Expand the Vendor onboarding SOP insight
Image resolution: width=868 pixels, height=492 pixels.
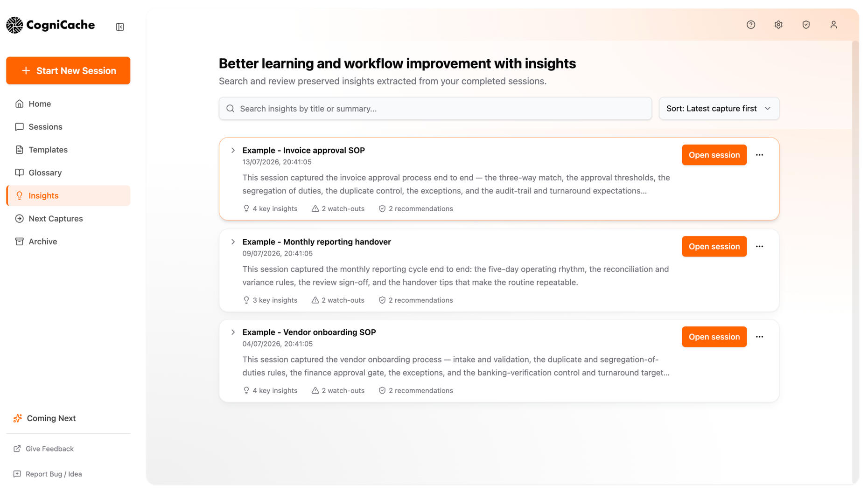coord(233,332)
